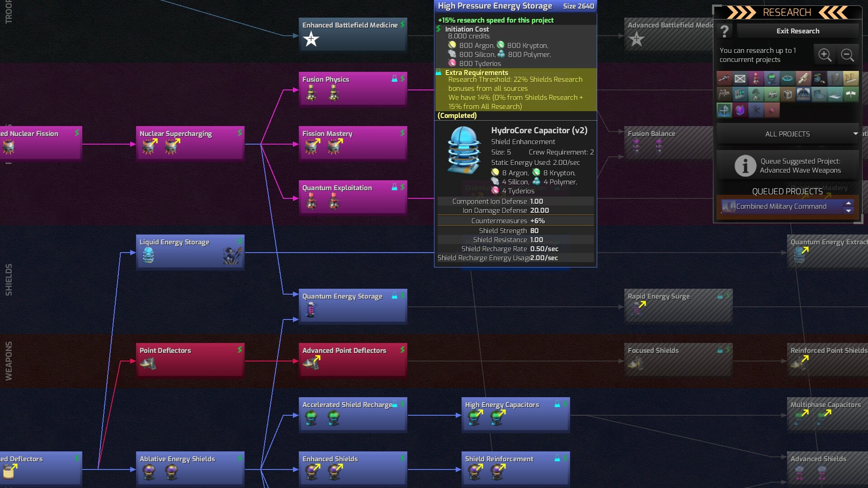Toggle the credits icon on Nuclear Supercharging
The image size is (868, 488).
(x=239, y=133)
